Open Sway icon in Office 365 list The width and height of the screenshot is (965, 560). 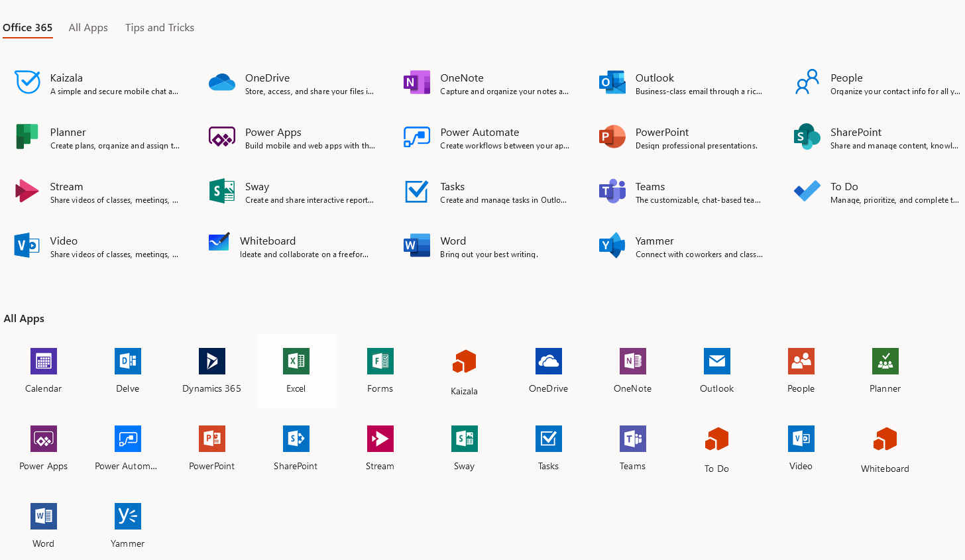(222, 191)
